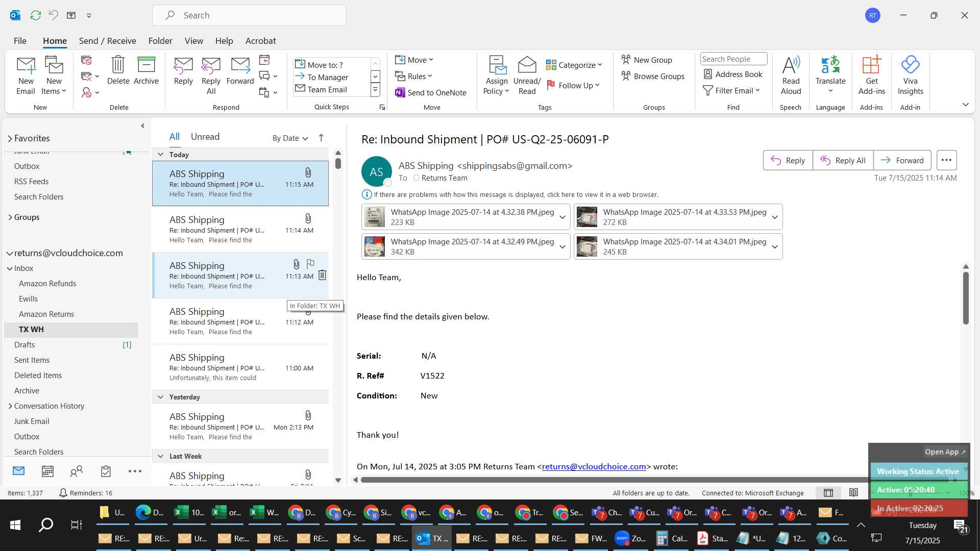The width and height of the screenshot is (980, 551).
Task: Open the Folder tab
Action: click(x=160, y=41)
